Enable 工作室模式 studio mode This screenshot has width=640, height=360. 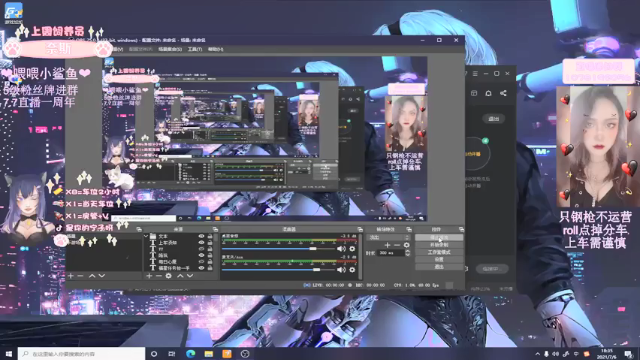(x=439, y=252)
